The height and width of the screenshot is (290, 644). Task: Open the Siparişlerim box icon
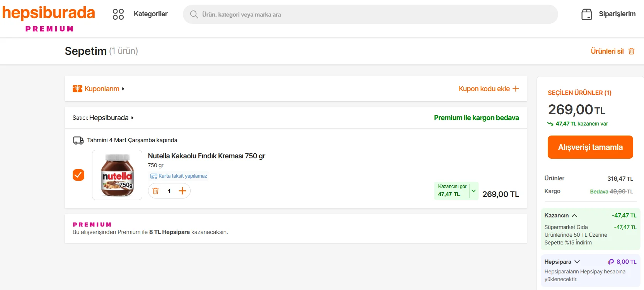click(586, 14)
